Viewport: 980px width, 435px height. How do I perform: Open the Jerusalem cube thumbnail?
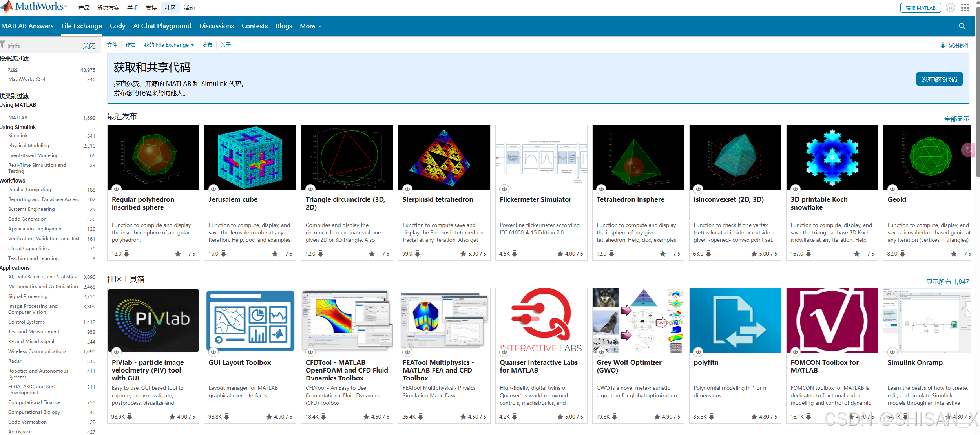pos(250,157)
